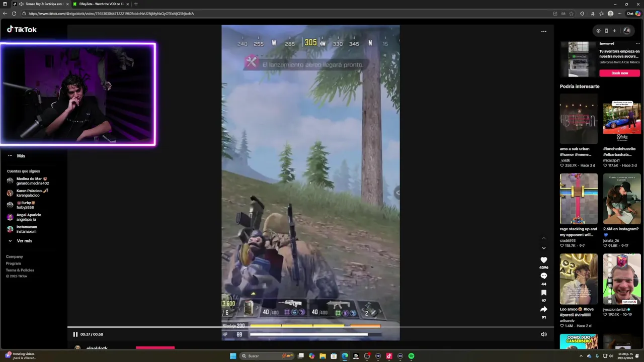Click the Windows Start button
The width and height of the screenshot is (644, 362).
tap(233, 356)
